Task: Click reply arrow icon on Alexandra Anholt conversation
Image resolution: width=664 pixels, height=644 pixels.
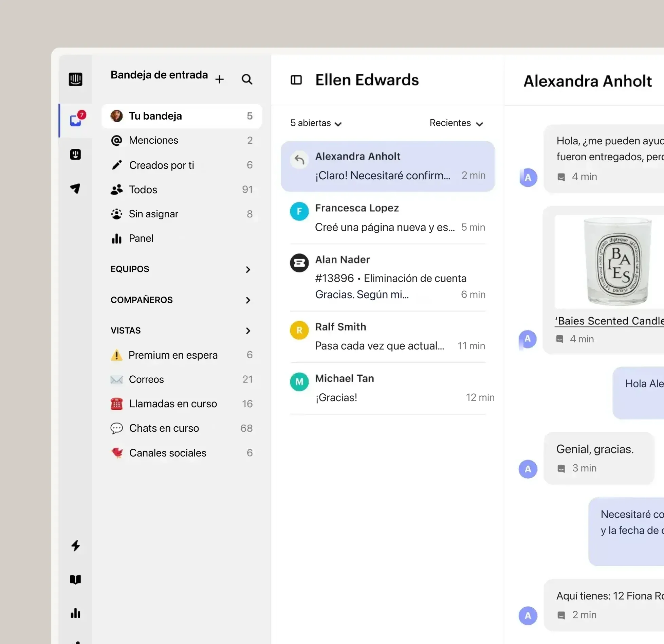Action: coord(299,160)
